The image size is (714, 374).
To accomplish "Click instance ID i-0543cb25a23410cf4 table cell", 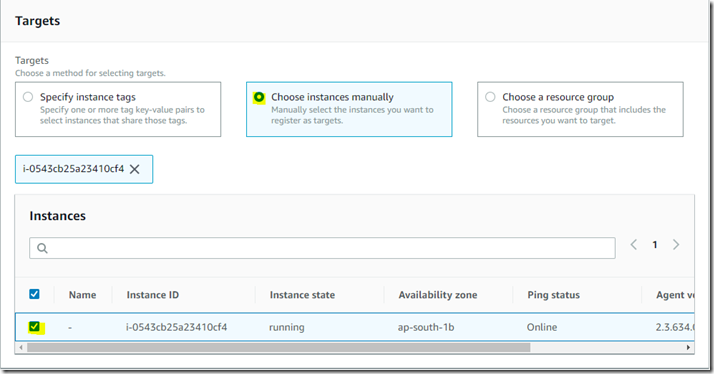I will point(176,327).
